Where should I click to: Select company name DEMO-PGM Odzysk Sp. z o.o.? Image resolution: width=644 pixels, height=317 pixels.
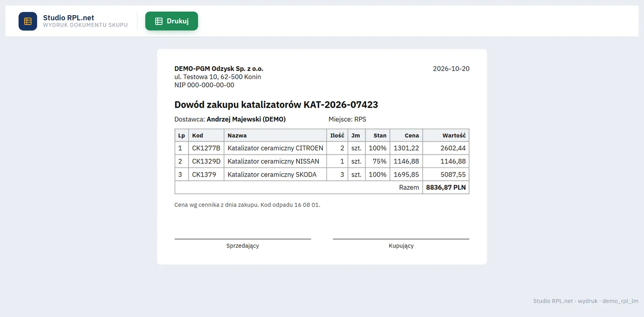coord(219,69)
